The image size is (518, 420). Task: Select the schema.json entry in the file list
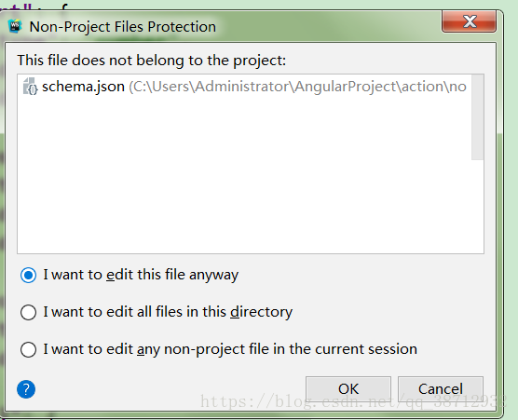(244, 87)
